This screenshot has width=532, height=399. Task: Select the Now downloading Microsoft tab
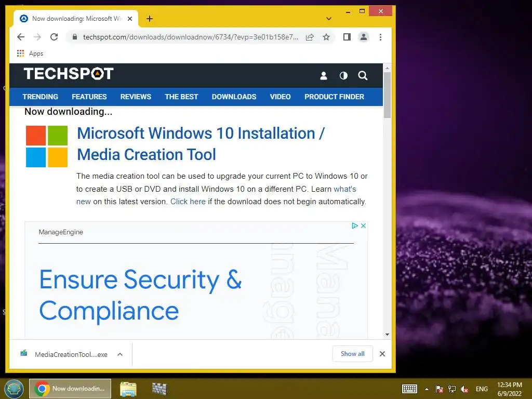(x=76, y=19)
